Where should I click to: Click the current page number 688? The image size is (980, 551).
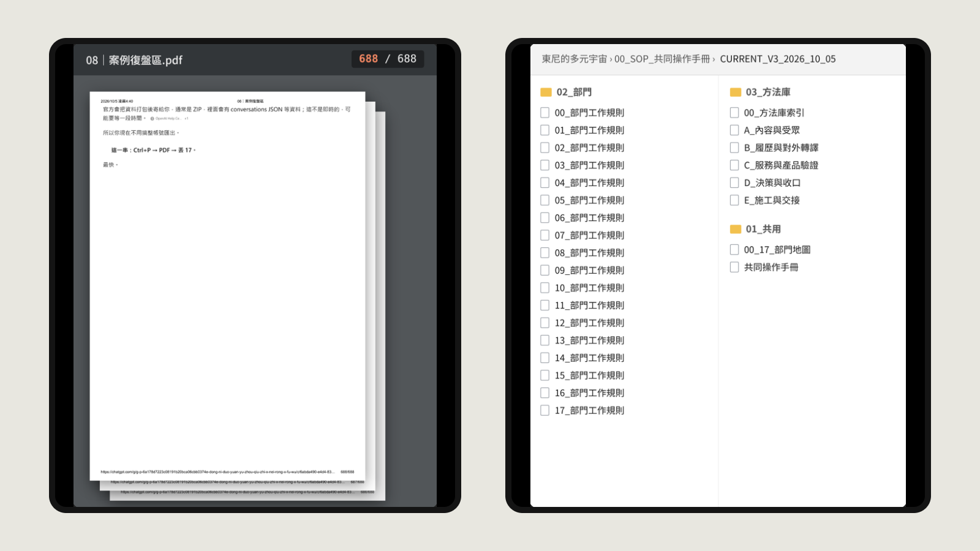click(x=368, y=59)
